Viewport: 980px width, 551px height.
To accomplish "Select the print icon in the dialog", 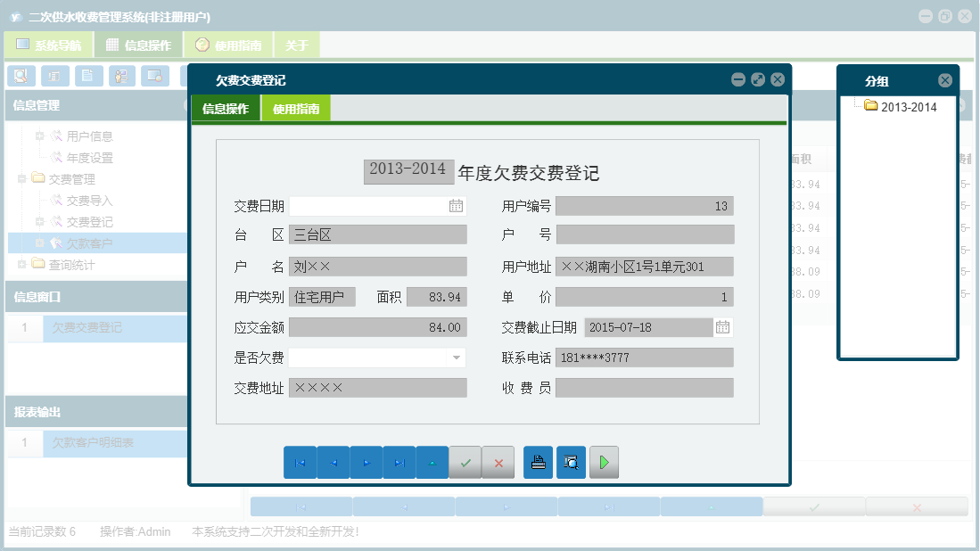I will point(538,462).
